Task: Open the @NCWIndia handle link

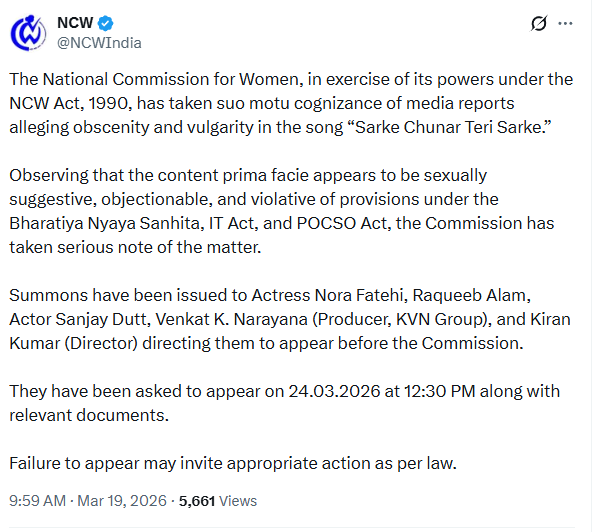Action: click(99, 43)
